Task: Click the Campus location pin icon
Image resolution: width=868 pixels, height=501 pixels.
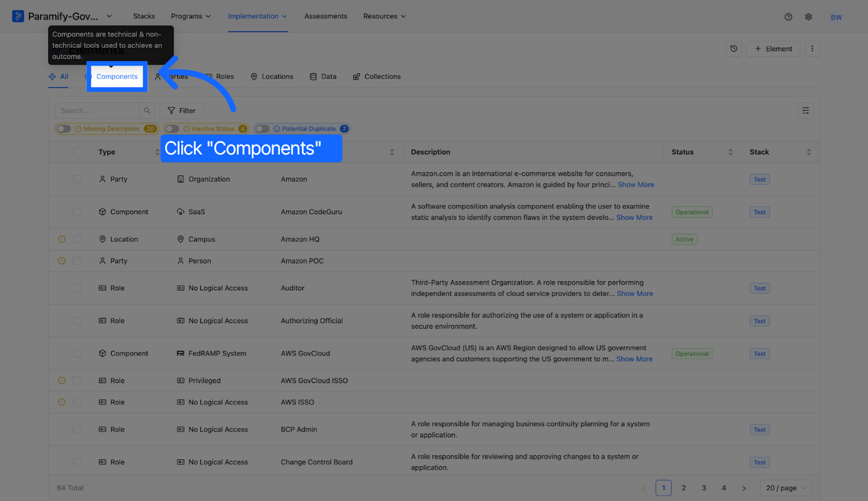Action: (181, 239)
